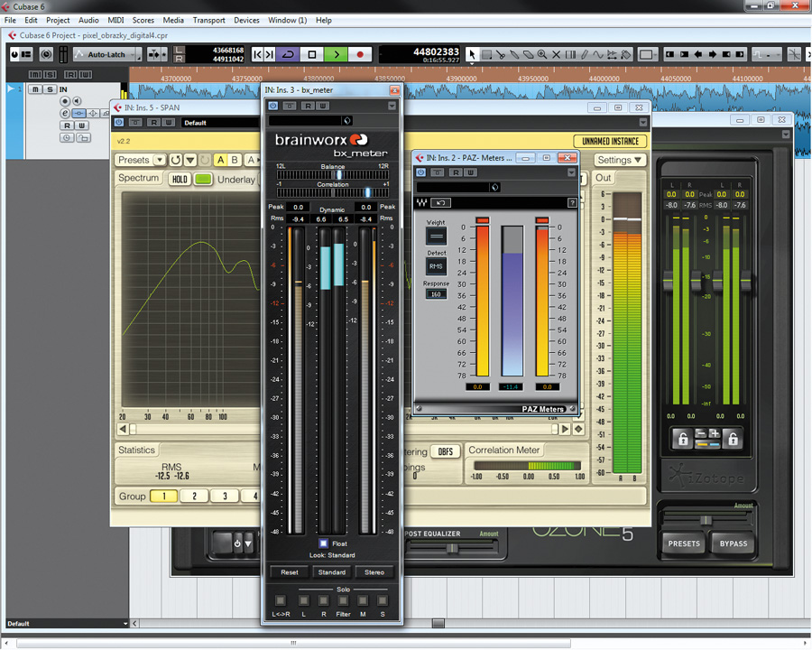Select Group 2 in SPAN
The image size is (812, 650).
point(194,496)
